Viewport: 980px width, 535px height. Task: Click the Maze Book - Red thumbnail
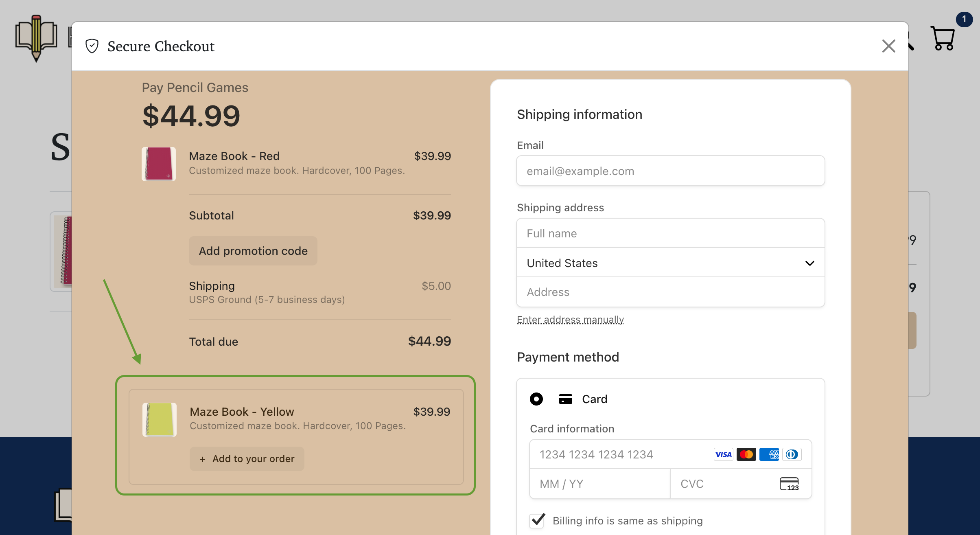(x=159, y=164)
